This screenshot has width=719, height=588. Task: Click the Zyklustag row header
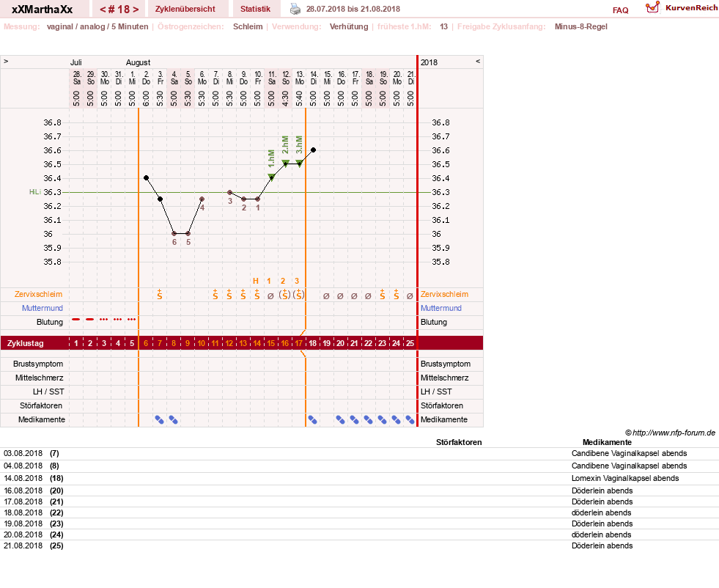[x=26, y=343]
